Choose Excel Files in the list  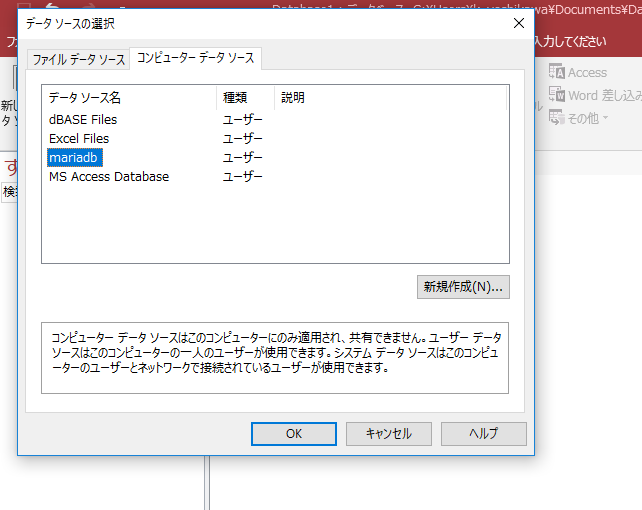click(79, 139)
